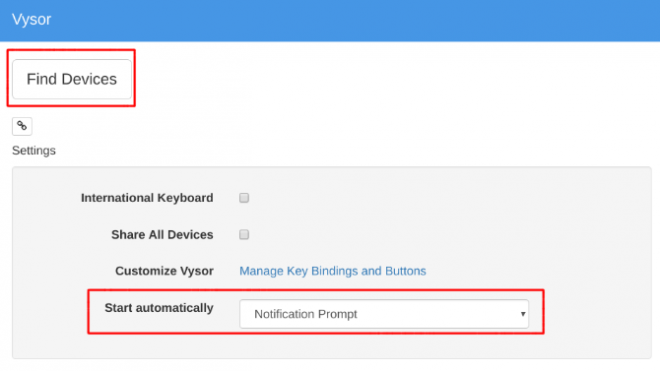Click the word Prompt in the dropdown

point(338,314)
